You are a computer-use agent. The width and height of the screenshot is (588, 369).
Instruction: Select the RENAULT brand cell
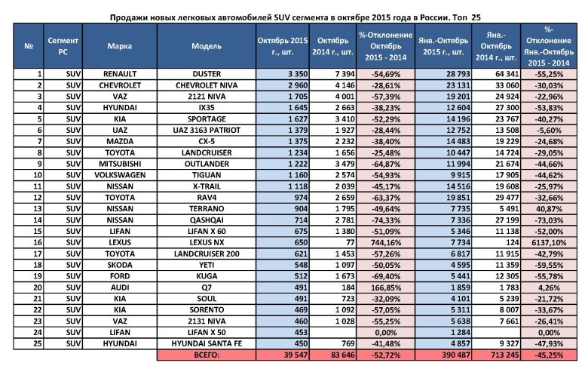click(x=119, y=75)
